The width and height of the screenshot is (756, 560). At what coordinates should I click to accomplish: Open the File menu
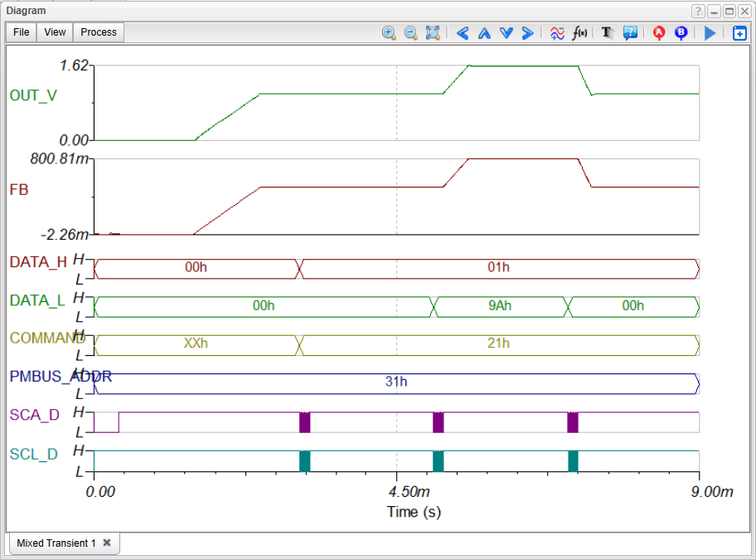coord(22,32)
